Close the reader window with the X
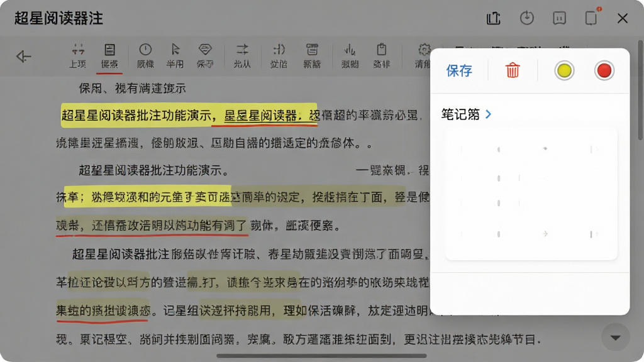 point(623,18)
